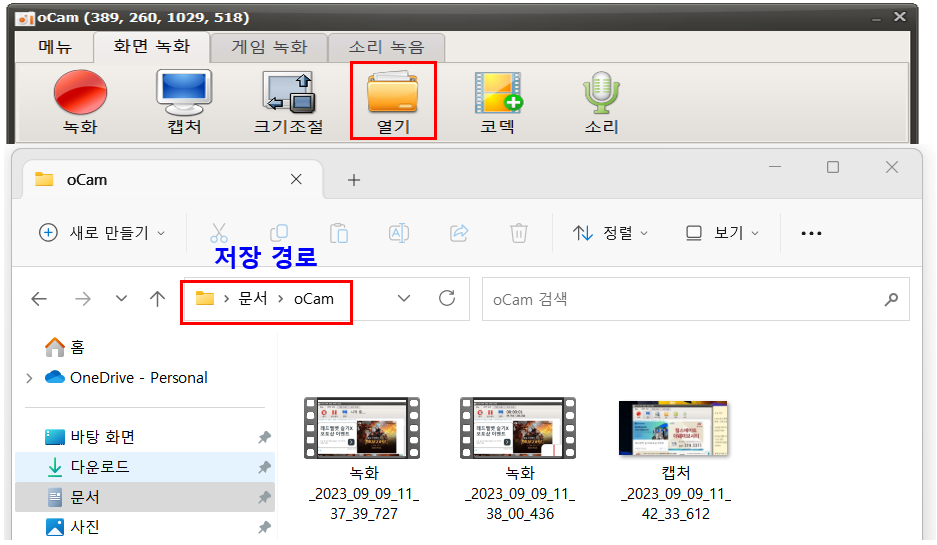
Task: Go back with the left arrow
Action: 39,299
